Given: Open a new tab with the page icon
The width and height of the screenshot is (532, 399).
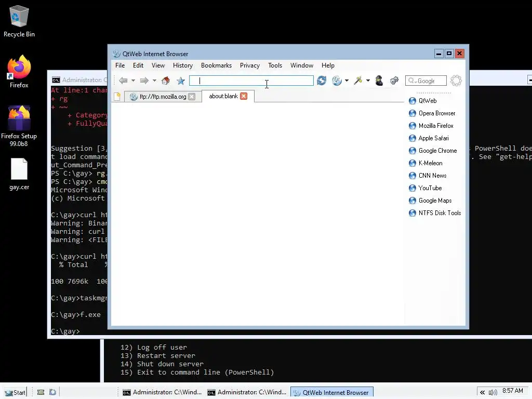Looking at the screenshot, I should tap(117, 96).
